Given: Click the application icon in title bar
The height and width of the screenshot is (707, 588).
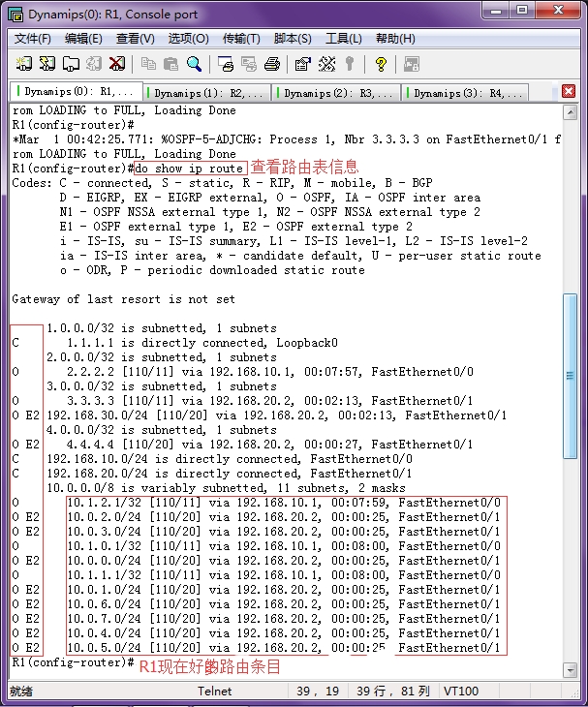Looking at the screenshot, I should click(x=15, y=15).
